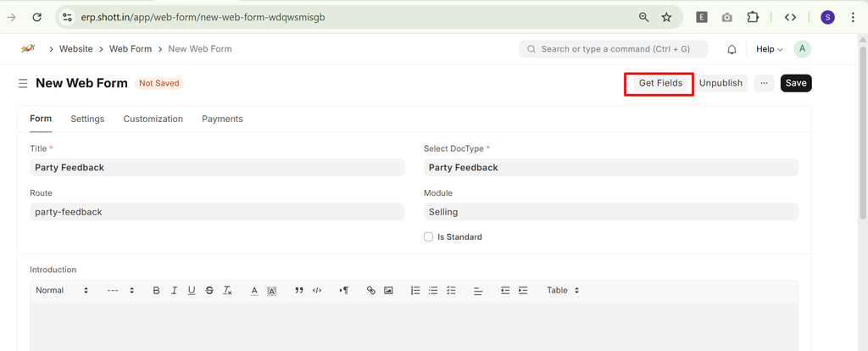Insert a checklist in the editor
Viewport: 868px width, 351px height.
click(451, 290)
